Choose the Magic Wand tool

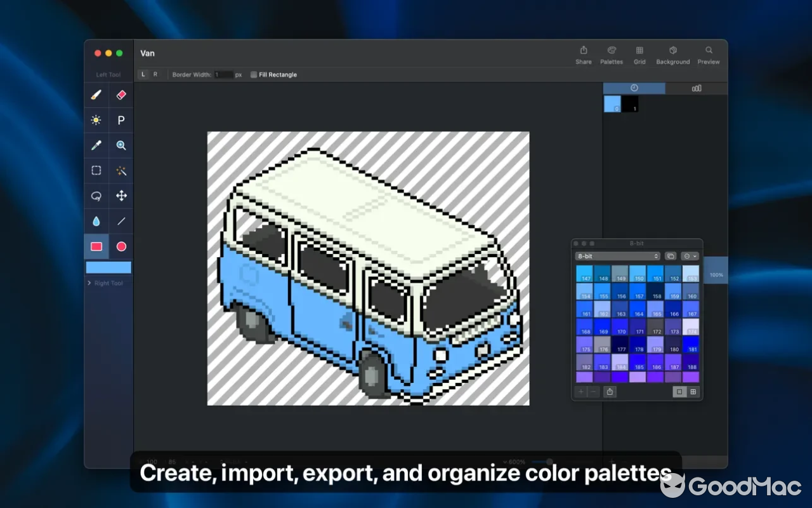click(121, 170)
